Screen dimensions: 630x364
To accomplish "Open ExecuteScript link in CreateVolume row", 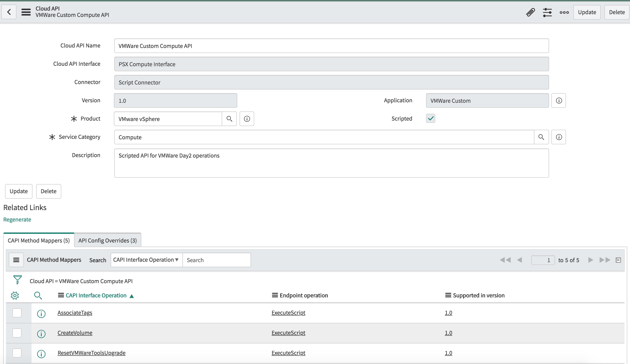I will point(288,332).
